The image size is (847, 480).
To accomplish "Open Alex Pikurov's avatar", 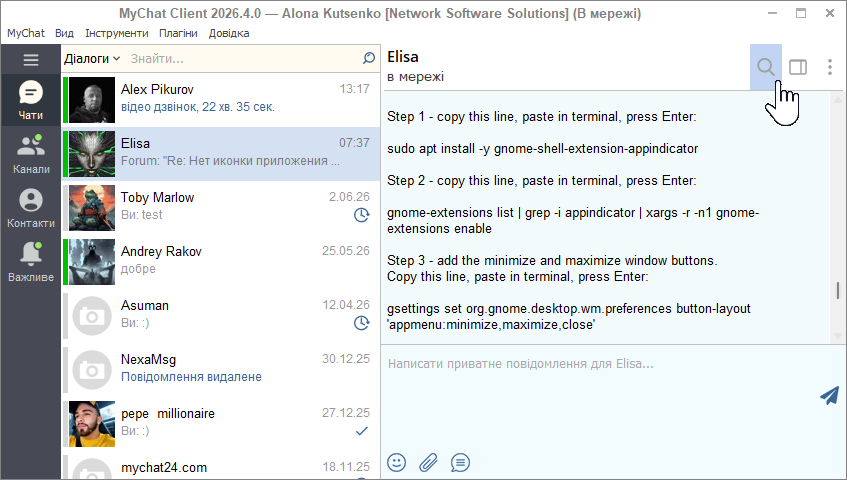I will [92, 100].
